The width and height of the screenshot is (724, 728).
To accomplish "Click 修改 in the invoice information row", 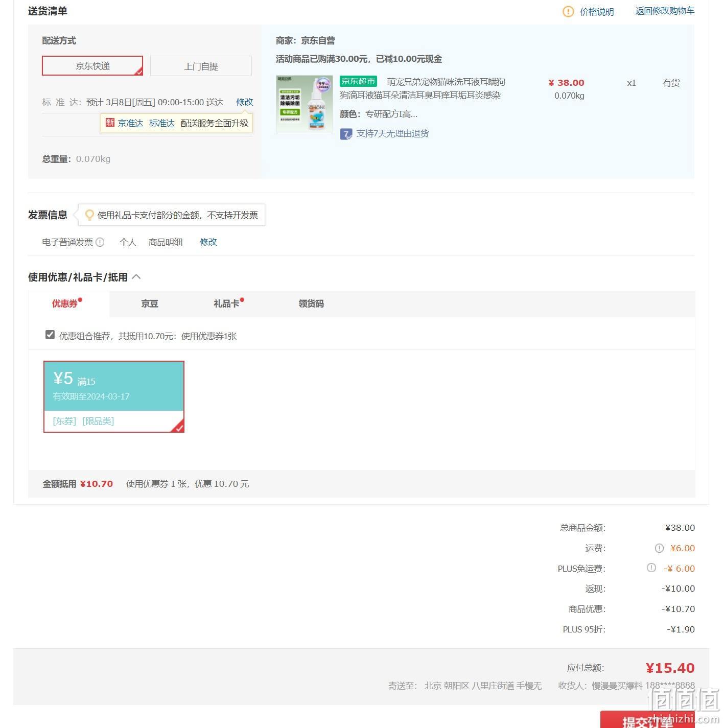I will tap(208, 242).
